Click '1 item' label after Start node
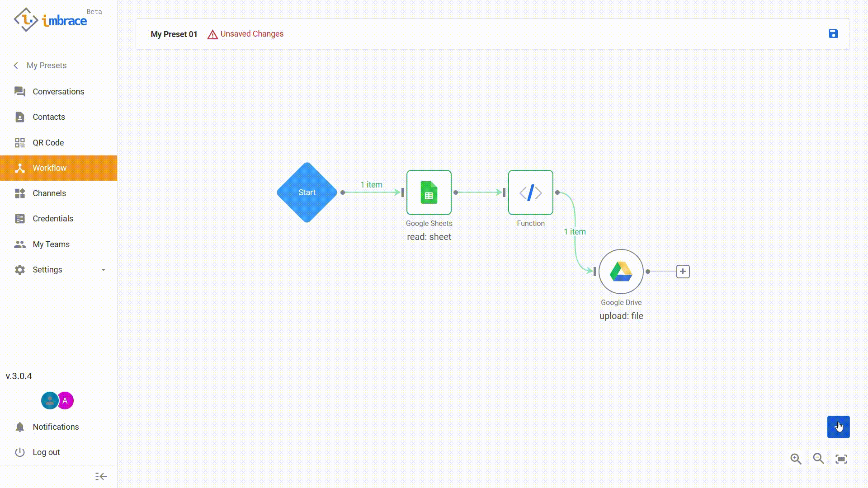This screenshot has width=868, height=488. [x=371, y=185]
